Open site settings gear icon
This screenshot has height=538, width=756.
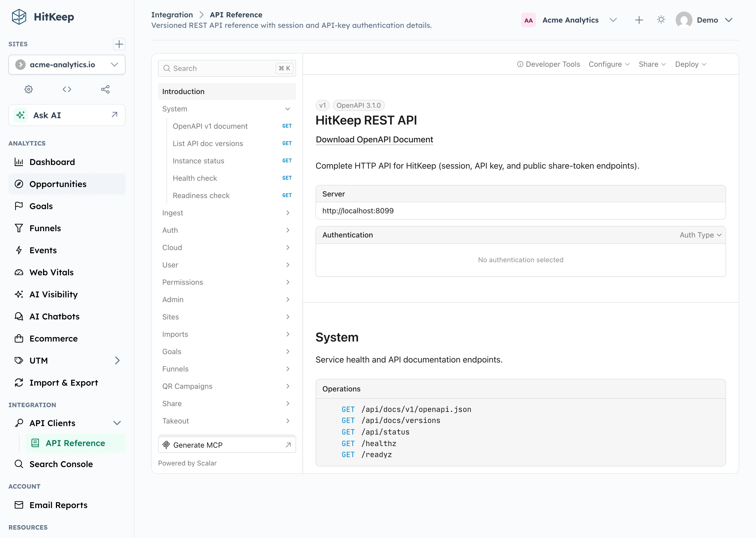[x=28, y=89]
